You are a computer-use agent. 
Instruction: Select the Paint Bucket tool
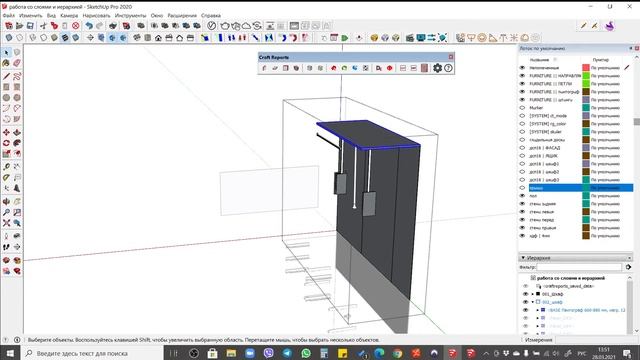(6, 63)
